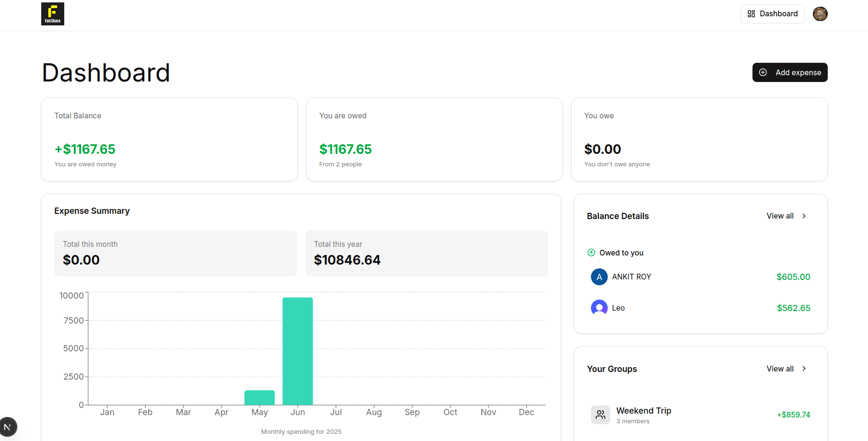Viewport: 868px width, 441px height.
Task: Select the June spending bar
Action: pyautogui.click(x=298, y=351)
